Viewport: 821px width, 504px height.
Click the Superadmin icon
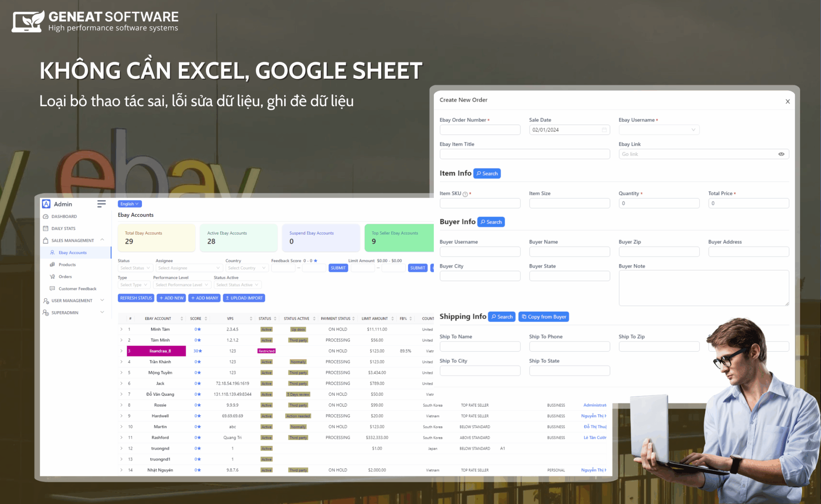click(x=46, y=313)
